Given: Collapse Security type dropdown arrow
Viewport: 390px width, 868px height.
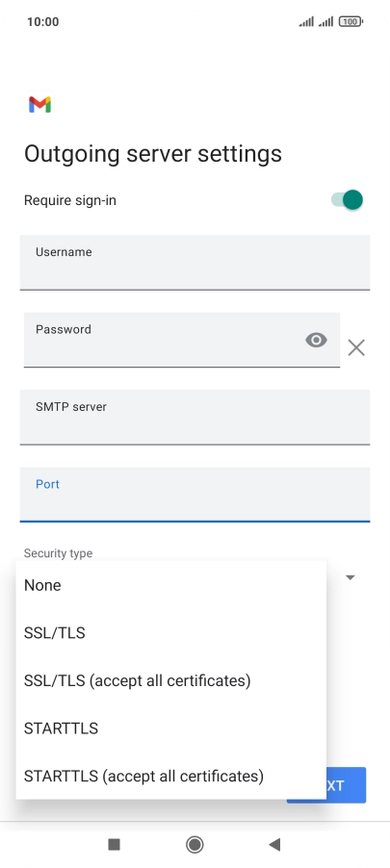Looking at the screenshot, I should (x=351, y=577).
